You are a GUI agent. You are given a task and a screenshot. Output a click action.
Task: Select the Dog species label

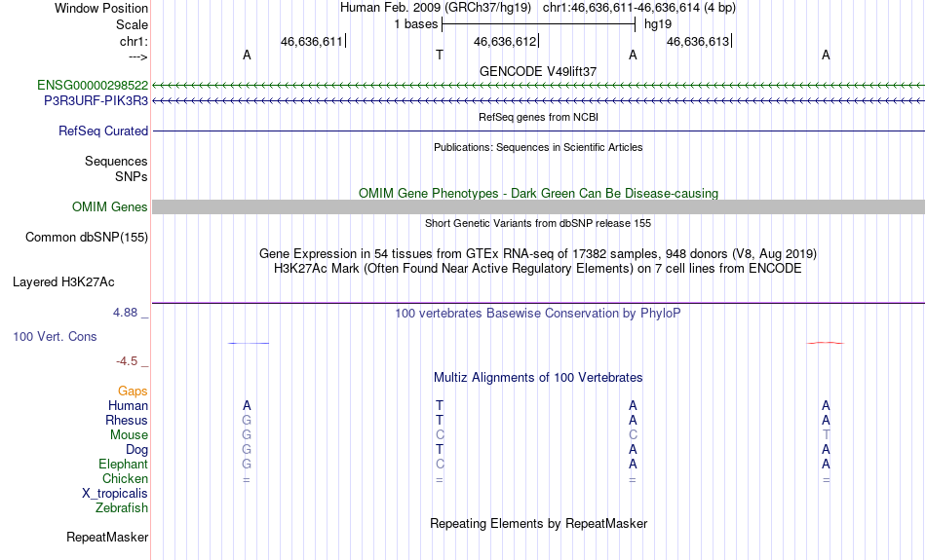[136, 450]
